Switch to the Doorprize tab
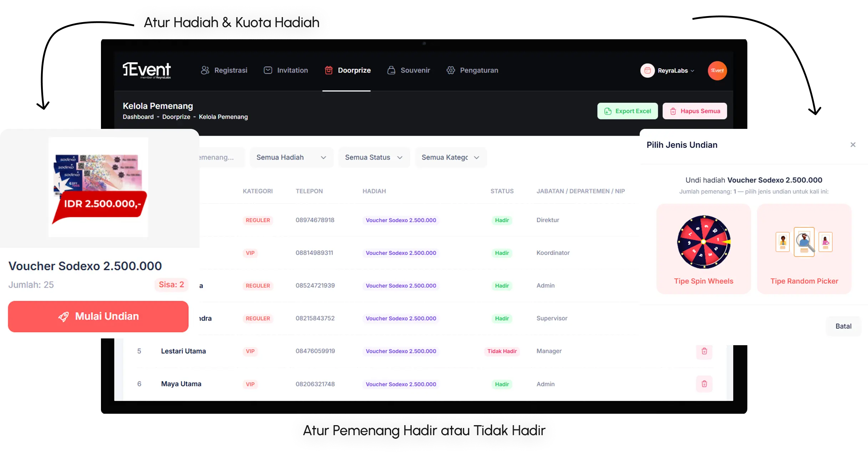The height and width of the screenshot is (458, 868). (347, 70)
